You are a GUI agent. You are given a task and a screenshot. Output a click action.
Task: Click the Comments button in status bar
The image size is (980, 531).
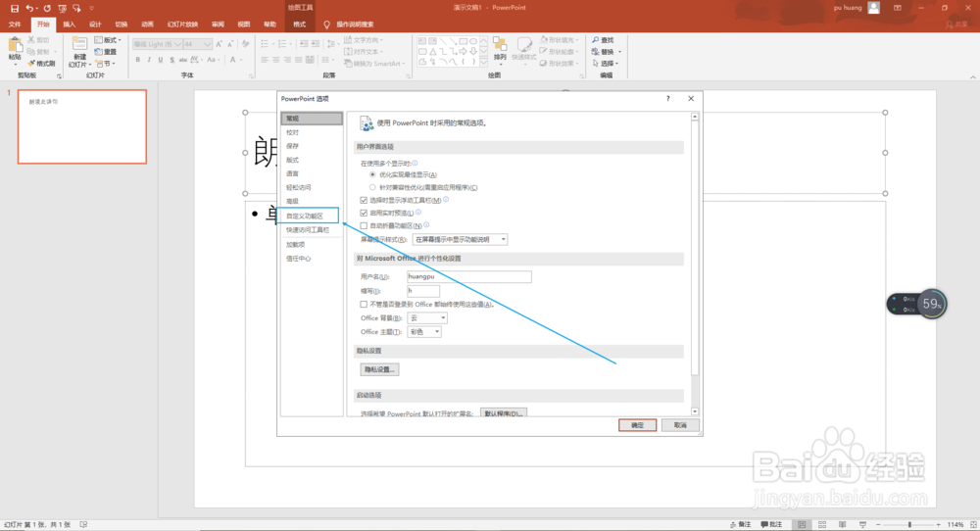coord(772,525)
